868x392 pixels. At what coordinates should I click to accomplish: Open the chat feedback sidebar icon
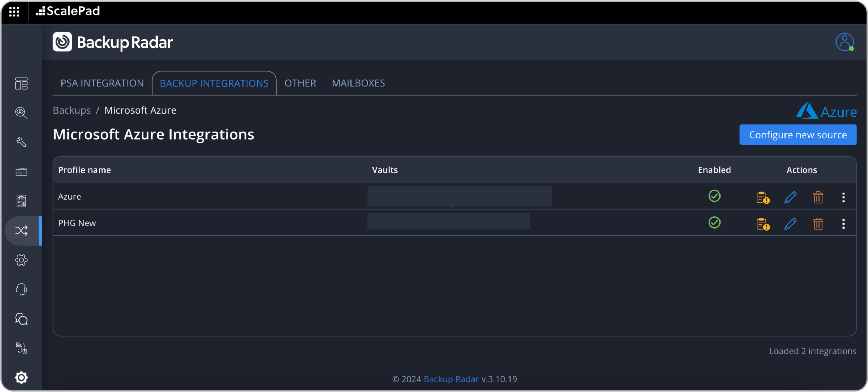tap(21, 319)
